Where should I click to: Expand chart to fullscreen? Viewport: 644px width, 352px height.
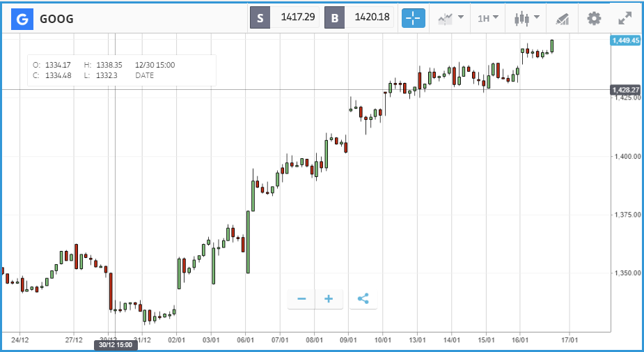625,19
